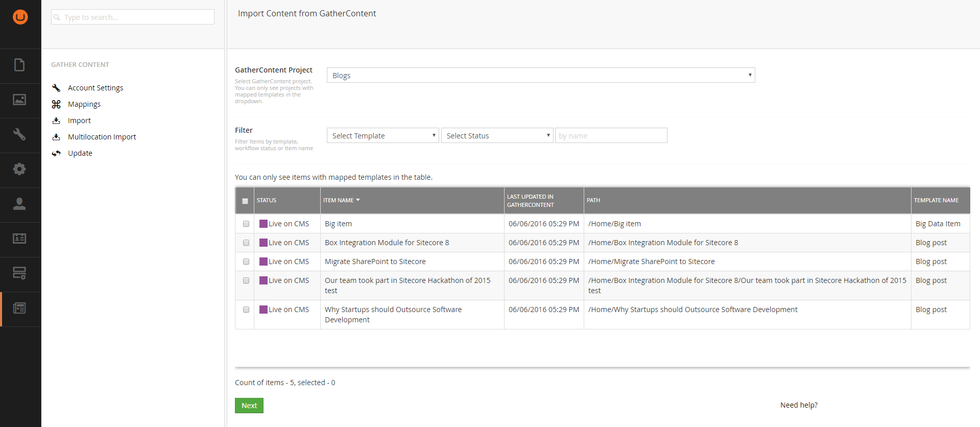Click the Umbraco logo icon
This screenshot has width=980, height=427.
click(x=20, y=17)
